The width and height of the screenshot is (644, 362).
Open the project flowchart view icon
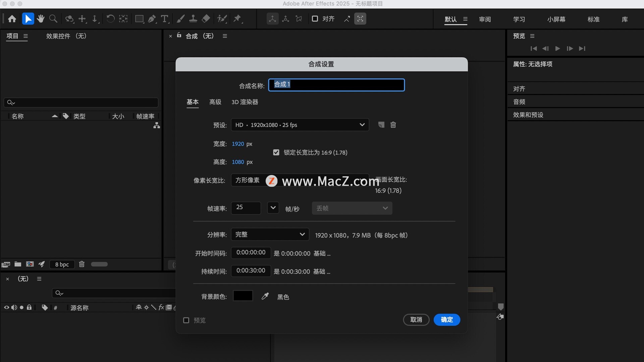(x=157, y=126)
